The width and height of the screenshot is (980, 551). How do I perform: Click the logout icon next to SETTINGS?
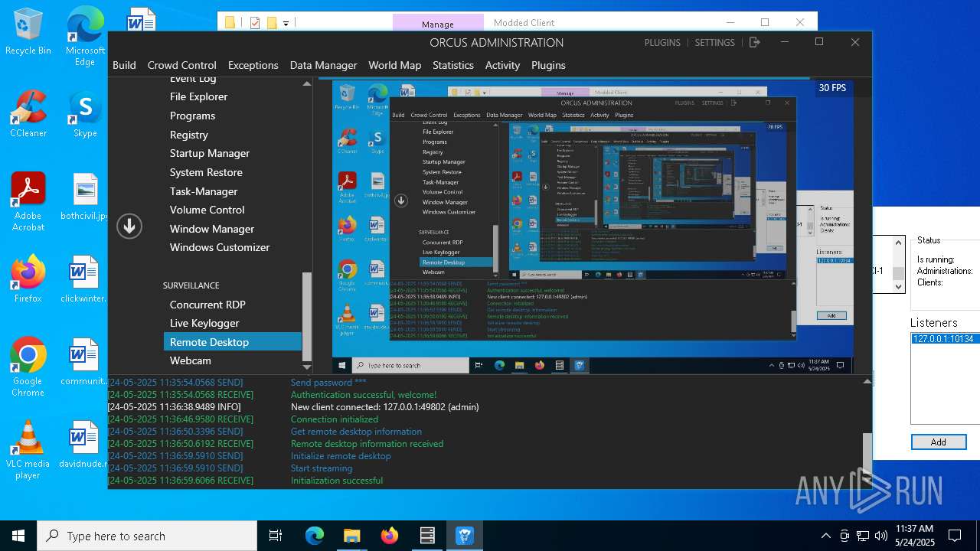[754, 42]
